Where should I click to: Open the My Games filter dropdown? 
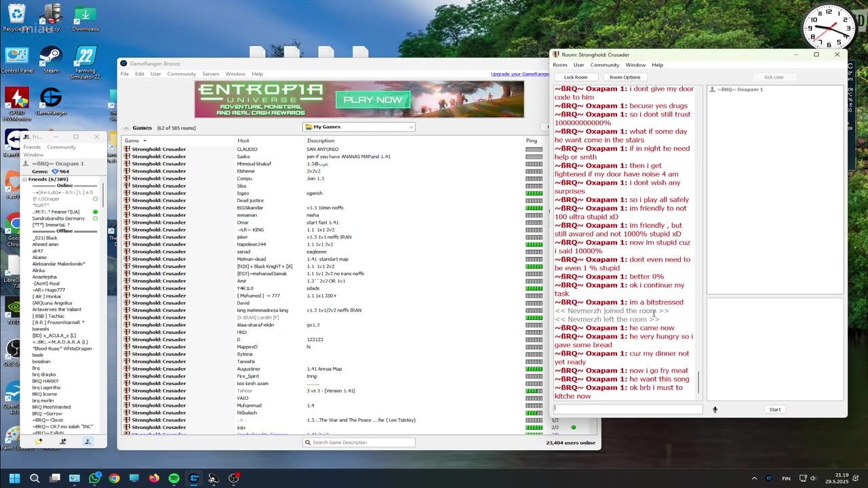click(x=359, y=127)
